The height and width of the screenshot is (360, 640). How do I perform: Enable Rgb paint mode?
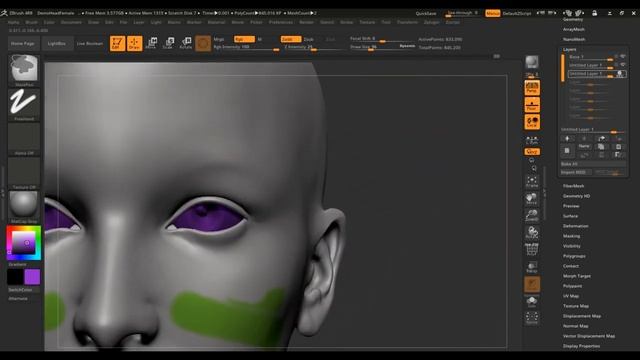pyautogui.click(x=244, y=39)
